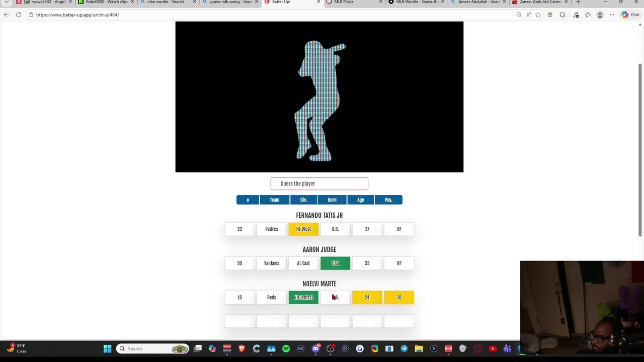
Task: Open the browser profile avatar
Action: [600, 15]
